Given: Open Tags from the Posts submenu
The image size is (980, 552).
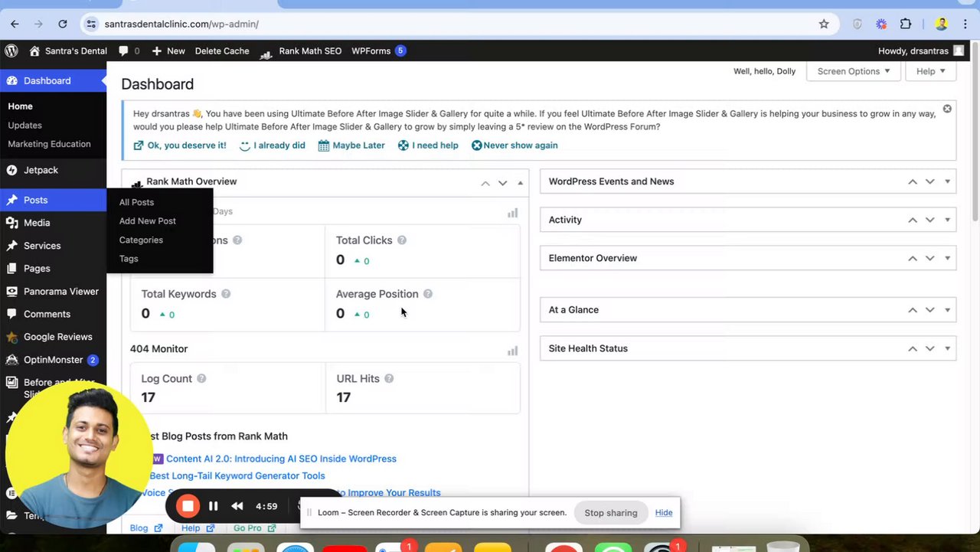Looking at the screenshot, I should pyautogui.click(x=129, y=259).
